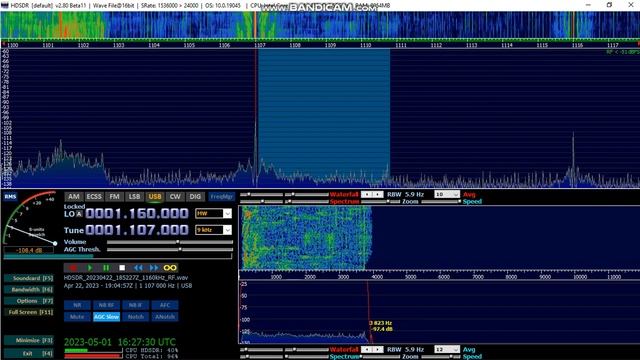The image size is (640, 360).
Task: Switch the S-meter RMS mode button
Action: click(10, 197)
